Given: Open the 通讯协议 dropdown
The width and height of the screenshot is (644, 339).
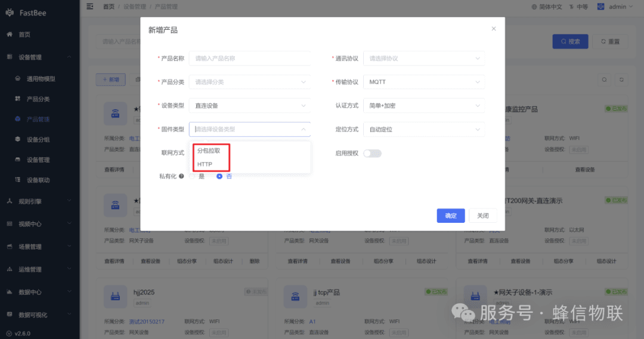Looking at the screenshot, I should pos(424,58).
